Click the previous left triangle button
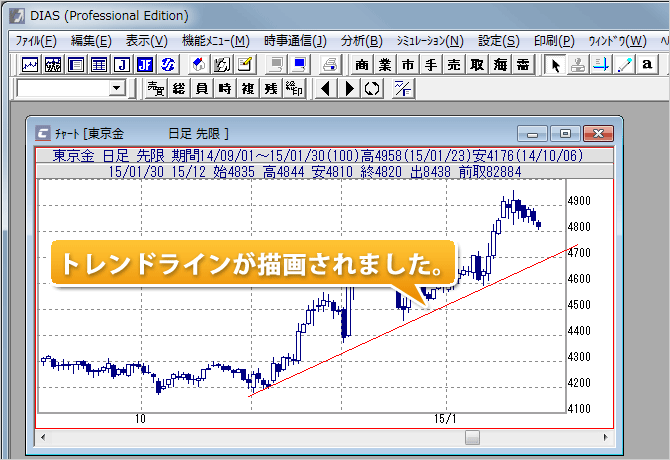The height and width of the screenshot is (460, 670). coord(326,89)
